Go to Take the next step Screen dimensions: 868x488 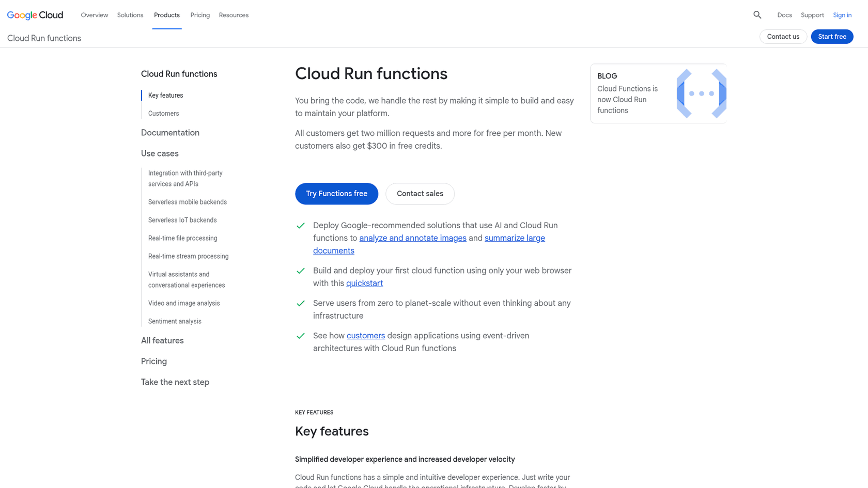click(175, 382)
